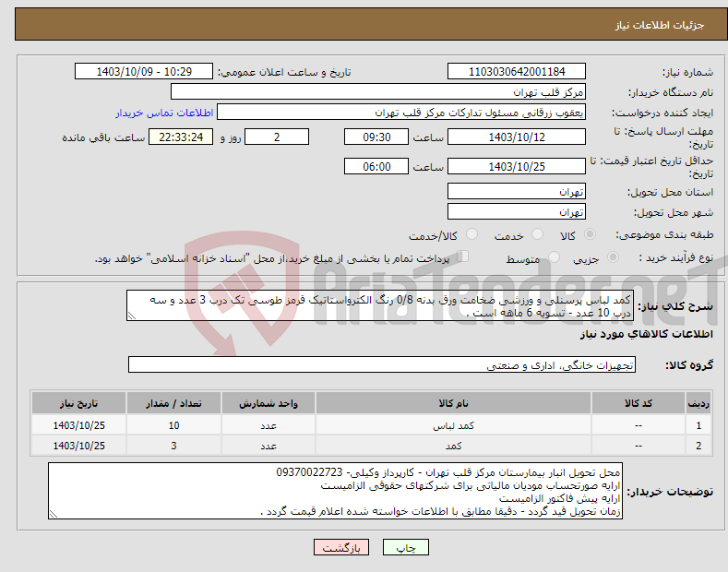The height and width of the screenshot is (572, 728).
Task: Click the اطلاعات کالاهای مورد نیاز section heading
Action: point(646,334)
